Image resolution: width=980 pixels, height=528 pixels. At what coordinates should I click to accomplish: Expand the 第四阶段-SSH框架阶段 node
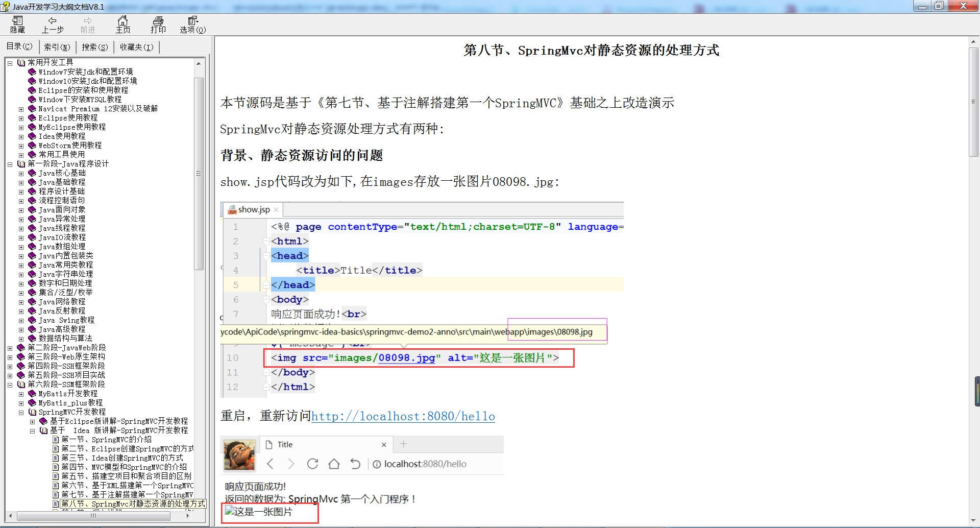coord(10,367)
